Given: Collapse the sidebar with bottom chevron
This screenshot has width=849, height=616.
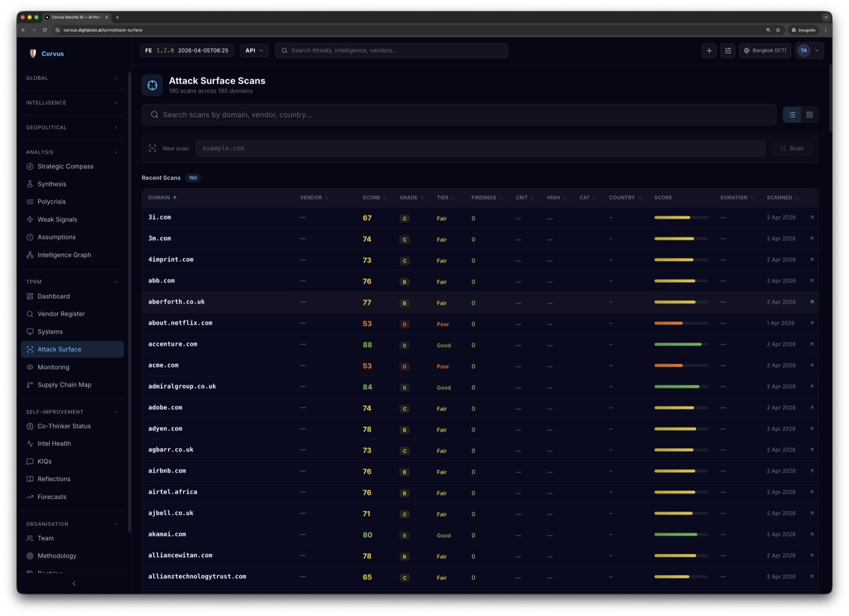Looking at the screenshot, I should pos(74,584).
